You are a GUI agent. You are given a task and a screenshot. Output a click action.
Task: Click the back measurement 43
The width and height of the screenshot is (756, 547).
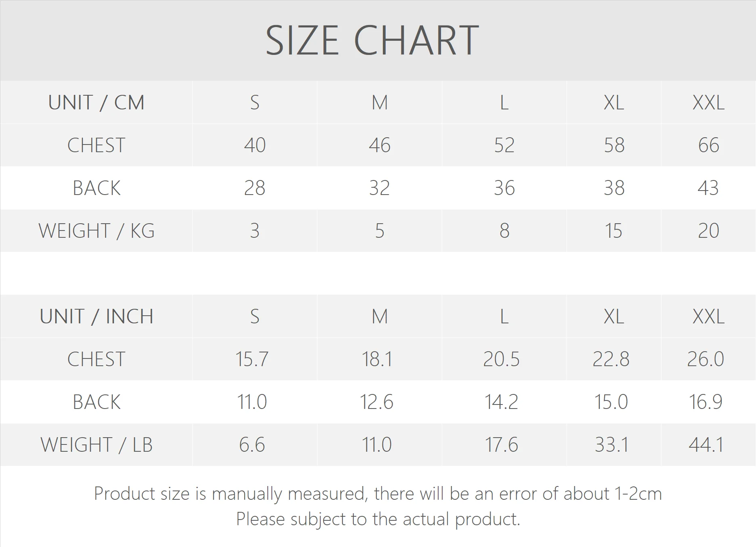pos(708,188)
